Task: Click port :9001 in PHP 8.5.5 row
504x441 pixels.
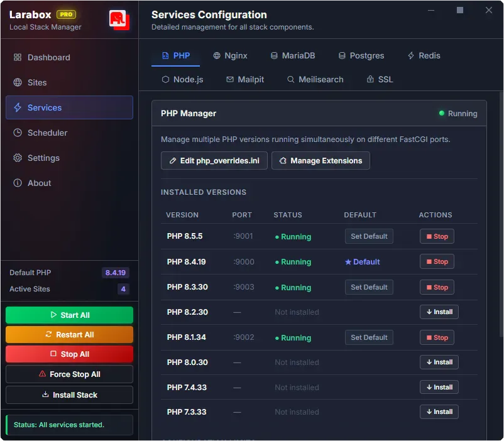Action: pyautogui.click(x=243, y=236)
